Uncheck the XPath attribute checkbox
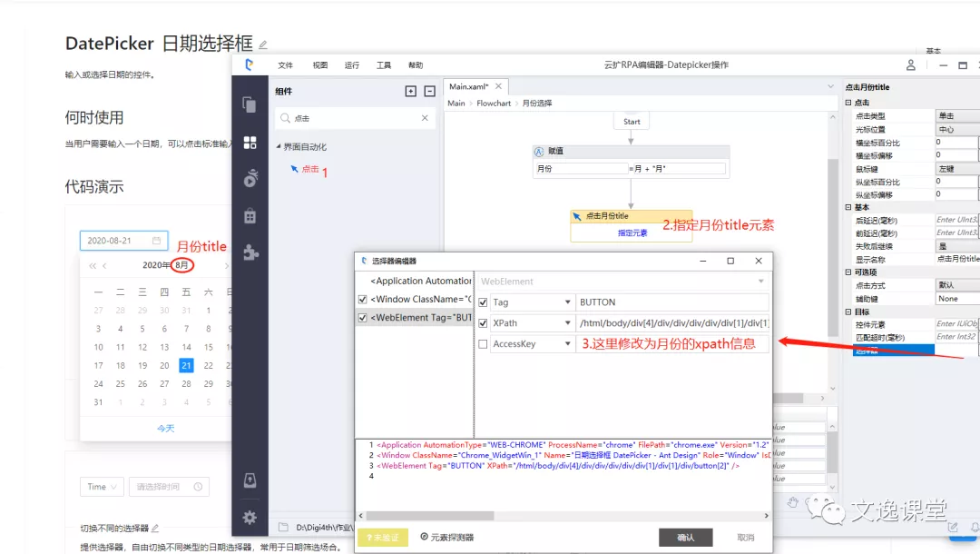The image size is (980, 554). (x=483, y=323)
